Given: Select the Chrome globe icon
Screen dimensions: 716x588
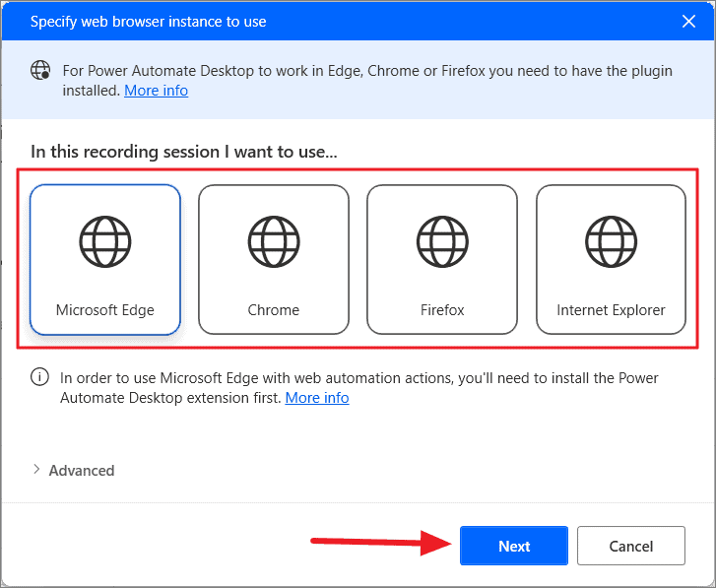Looking at the screenshot, I should pyautogui.click(x=274, y=241).
